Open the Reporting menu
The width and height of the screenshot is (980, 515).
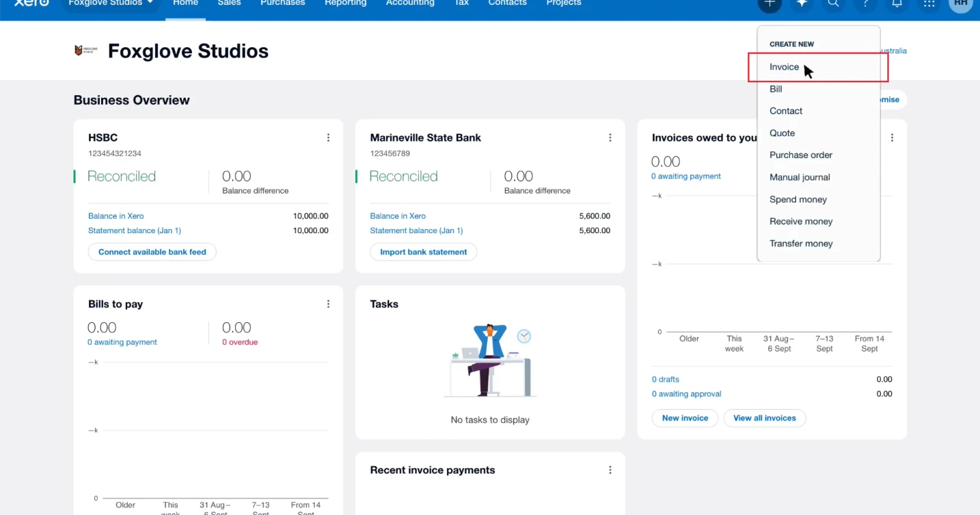[x=345, y=3]
